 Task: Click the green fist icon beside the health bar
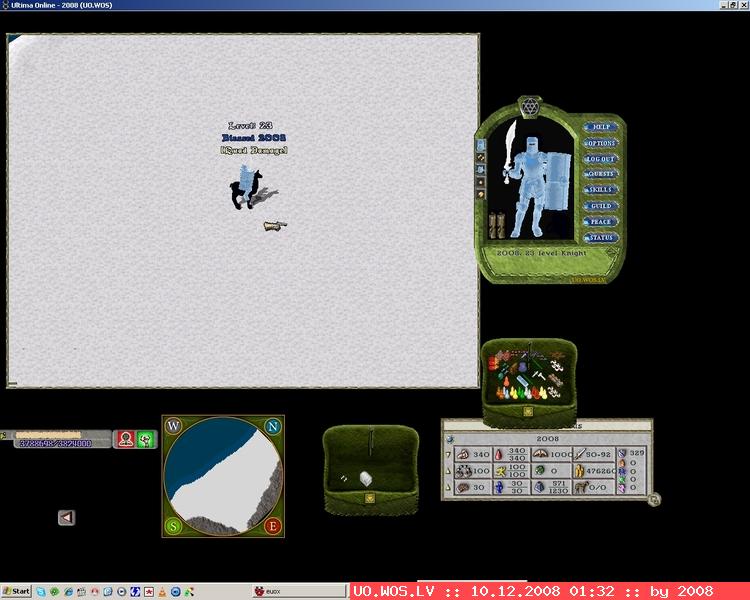[145, 439]
